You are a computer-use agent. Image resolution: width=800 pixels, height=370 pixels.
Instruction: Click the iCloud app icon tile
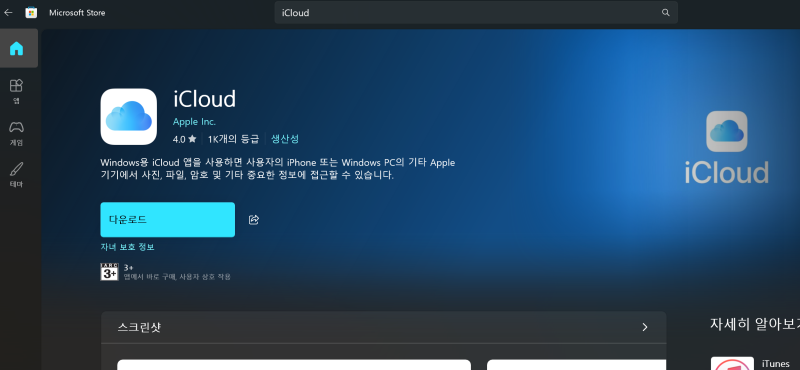click(x=129, y=117)
